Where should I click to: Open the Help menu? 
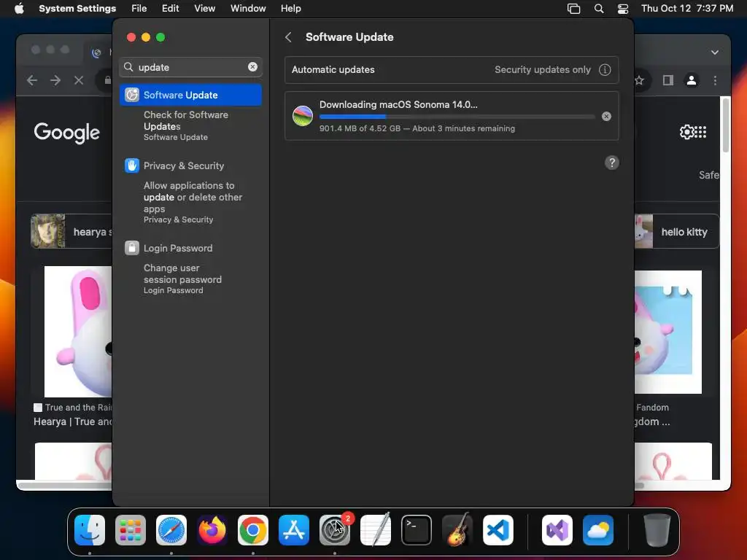tap(290, 8)
